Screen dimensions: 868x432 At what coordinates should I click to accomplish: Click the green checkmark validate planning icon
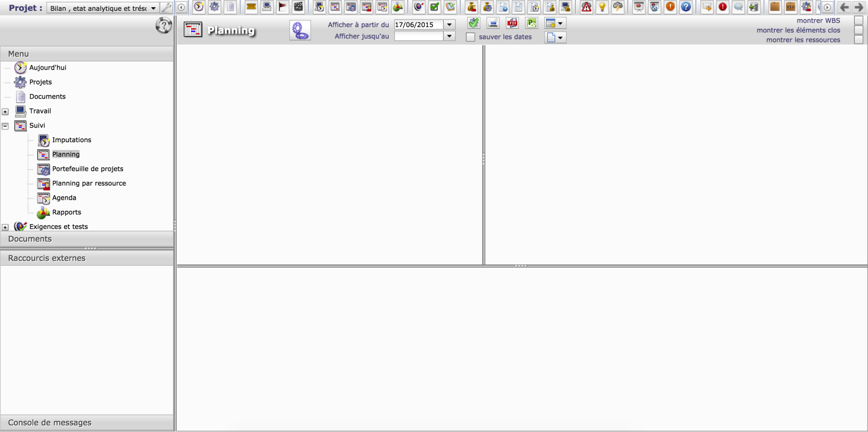tap(473, 23)
